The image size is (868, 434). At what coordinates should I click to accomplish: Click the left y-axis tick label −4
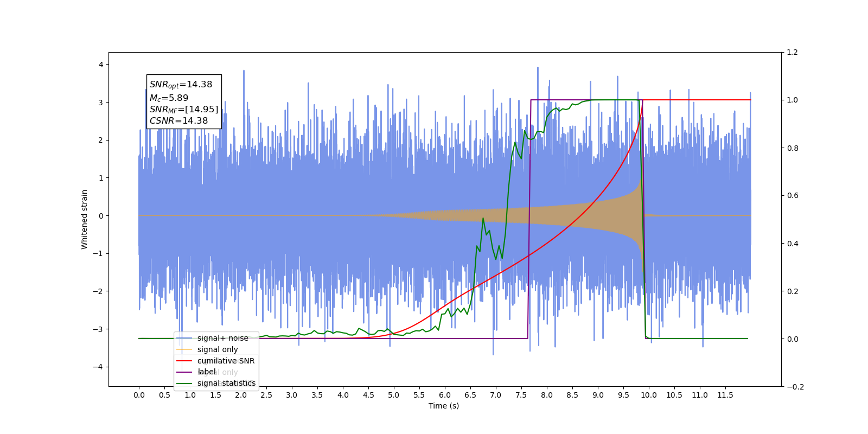pyautogui.click(x=98, y=367)
